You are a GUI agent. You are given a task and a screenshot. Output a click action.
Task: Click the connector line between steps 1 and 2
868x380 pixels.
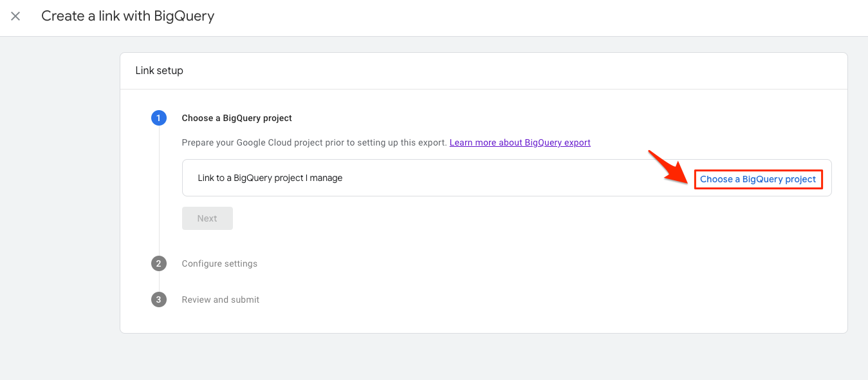point(159,193)
